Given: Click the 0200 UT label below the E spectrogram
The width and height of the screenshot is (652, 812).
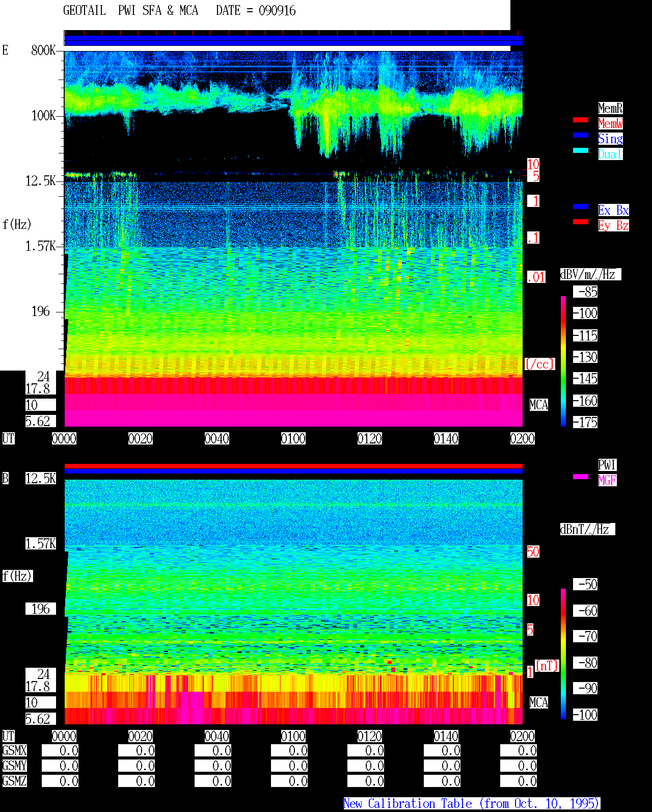Looking at the screenshot, I should (x=523, y=438).
